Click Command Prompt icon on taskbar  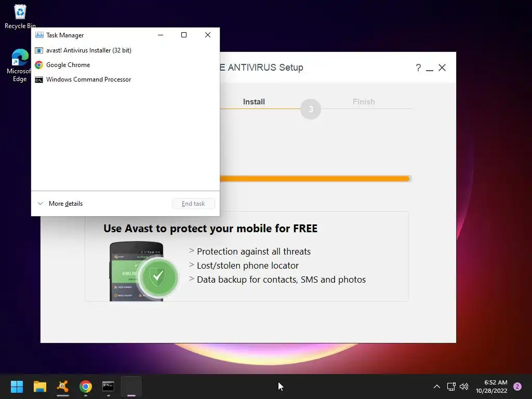tap(108, 387)
